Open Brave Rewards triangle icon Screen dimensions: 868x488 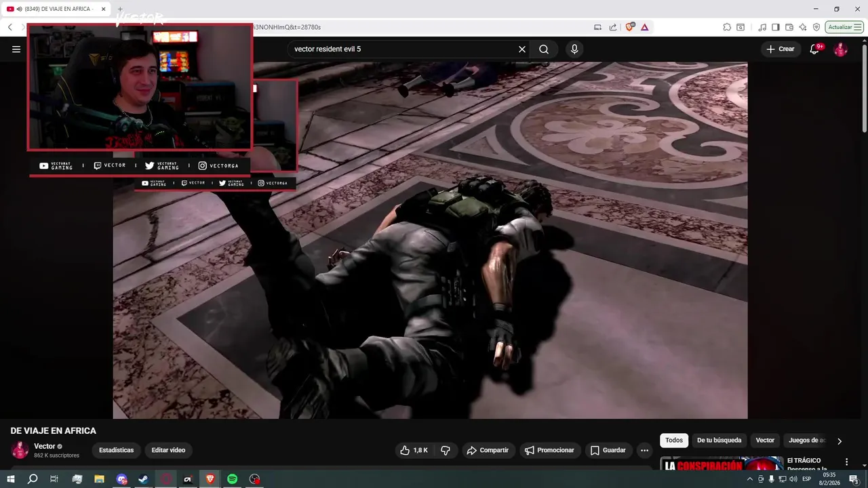click(x=644, y=27)
